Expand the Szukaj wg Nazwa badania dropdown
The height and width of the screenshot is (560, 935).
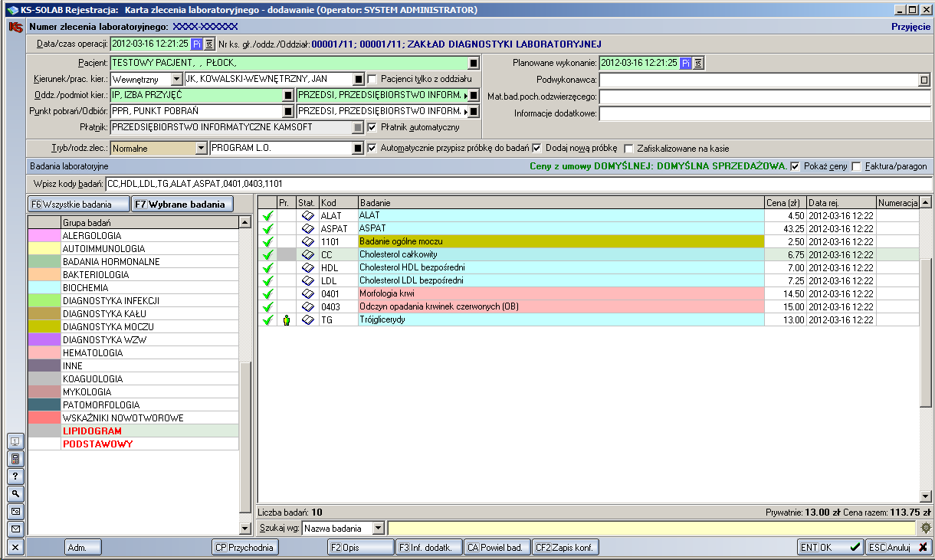point(378,528)
